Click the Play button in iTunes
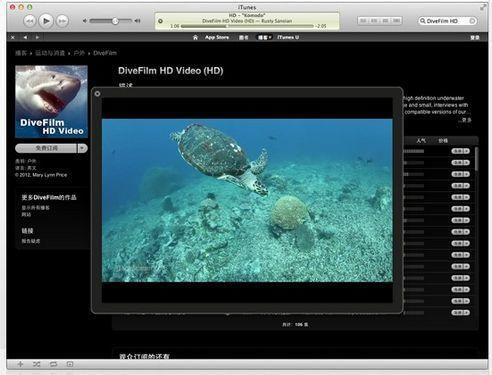 coord(46,21)
